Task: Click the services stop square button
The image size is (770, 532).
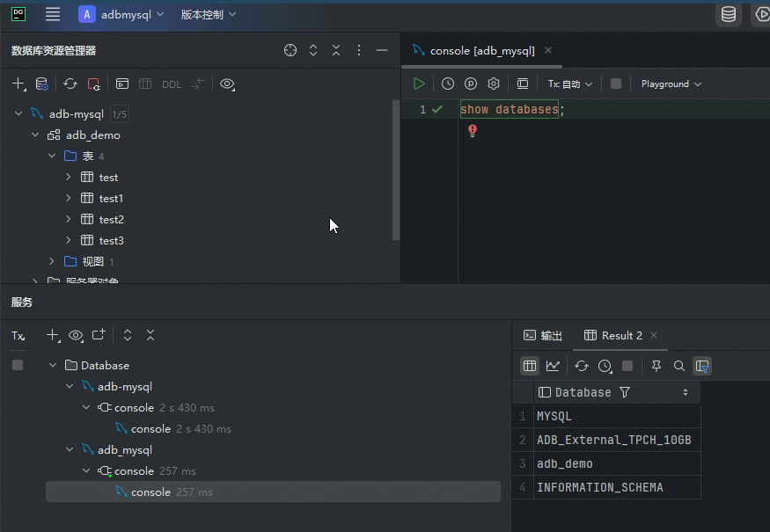Action: (18, 365)
